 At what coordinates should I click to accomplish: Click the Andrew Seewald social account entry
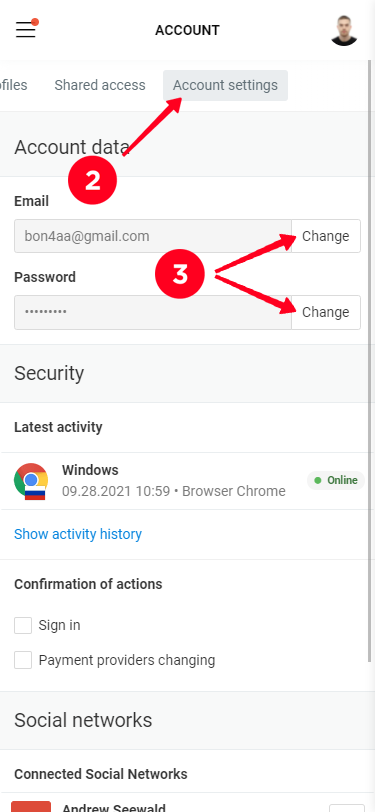tap(113, 808)
